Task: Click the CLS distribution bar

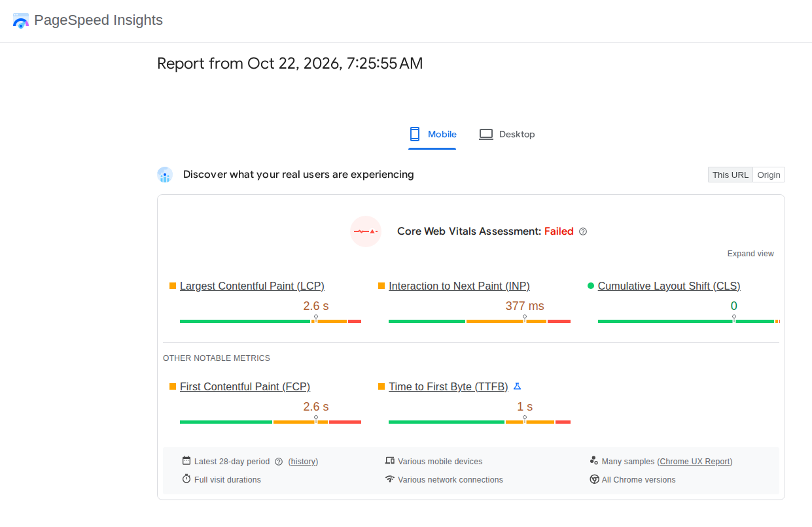Action: (688, 321)
